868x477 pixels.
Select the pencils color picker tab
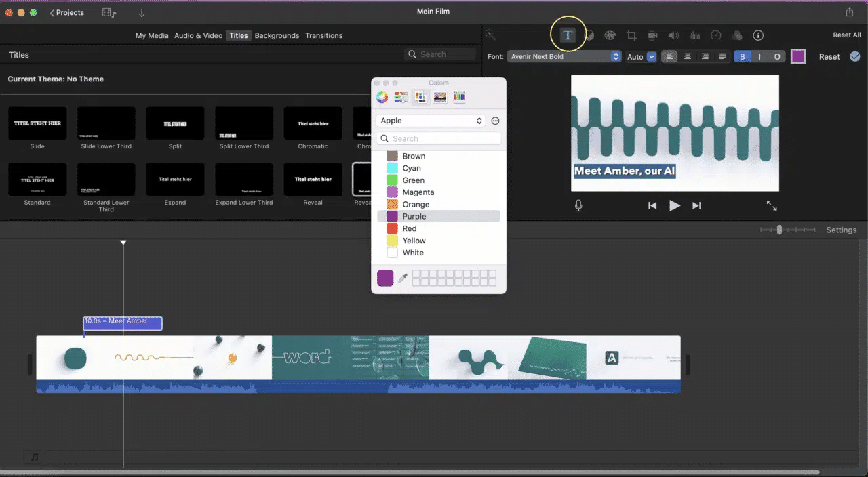pos(459,98)
